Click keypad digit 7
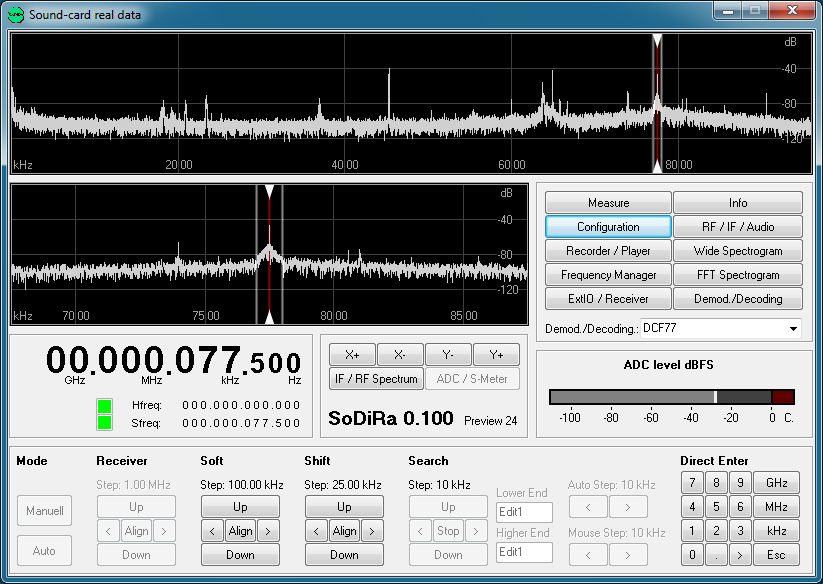823x584 pixels. coord(692,482)
